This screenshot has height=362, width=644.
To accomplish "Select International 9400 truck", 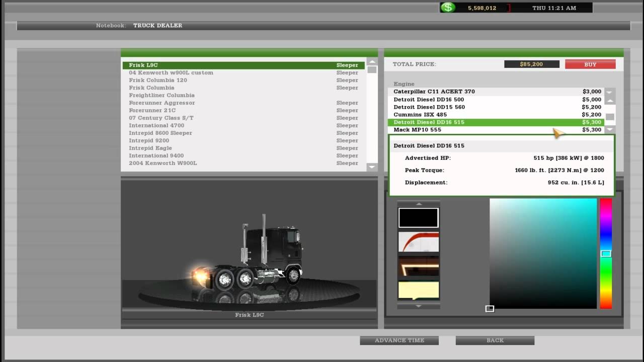I will (244, 156).
